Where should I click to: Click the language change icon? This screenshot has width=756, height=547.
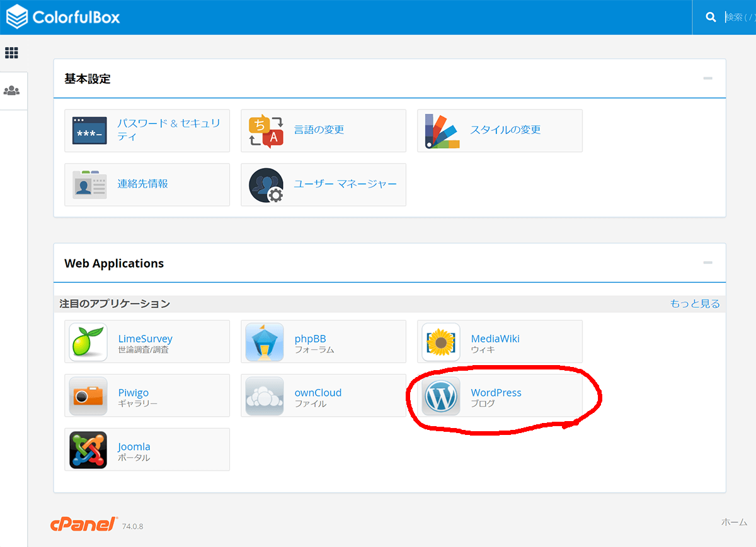coord(266,130)
